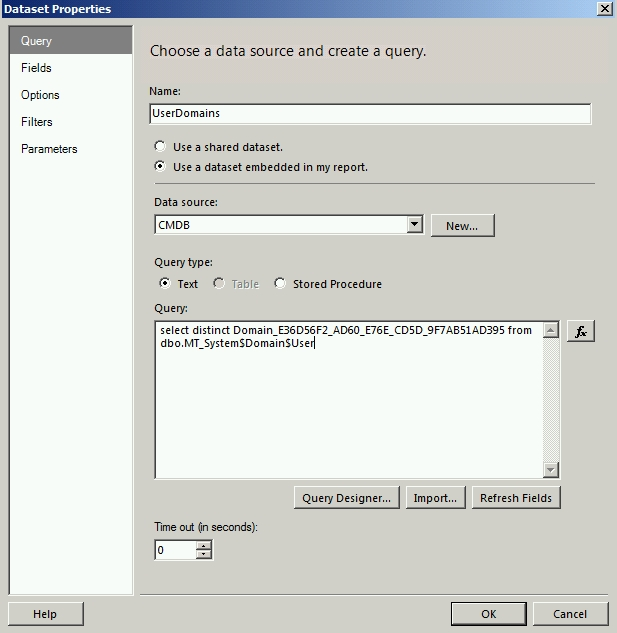
Task: Select the Text query type
Action: tap(165, 284)
